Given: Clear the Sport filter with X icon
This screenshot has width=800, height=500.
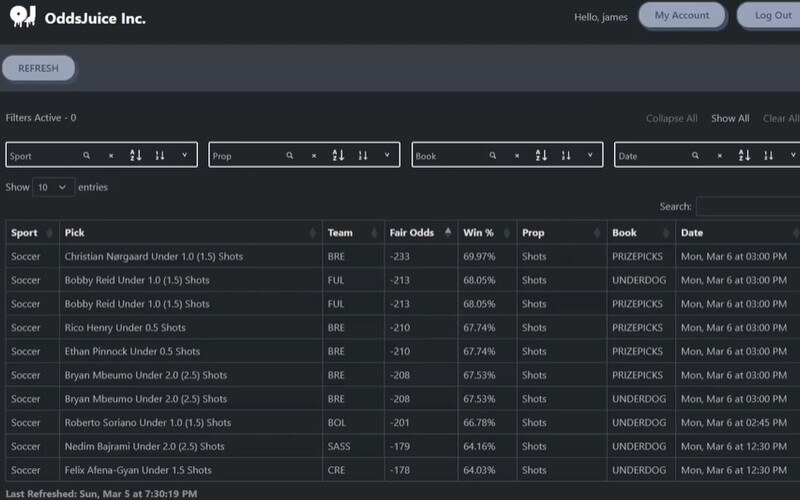Looking at the screenshot, I should click(x=111, y=156).
